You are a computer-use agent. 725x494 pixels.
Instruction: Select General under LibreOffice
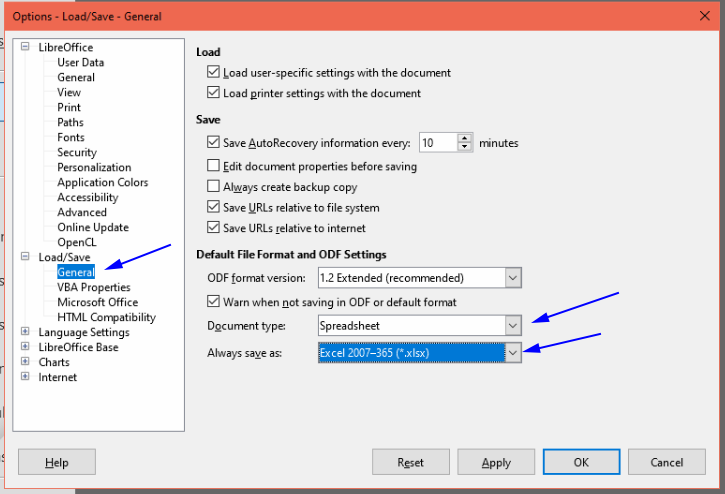coord(76,77)
